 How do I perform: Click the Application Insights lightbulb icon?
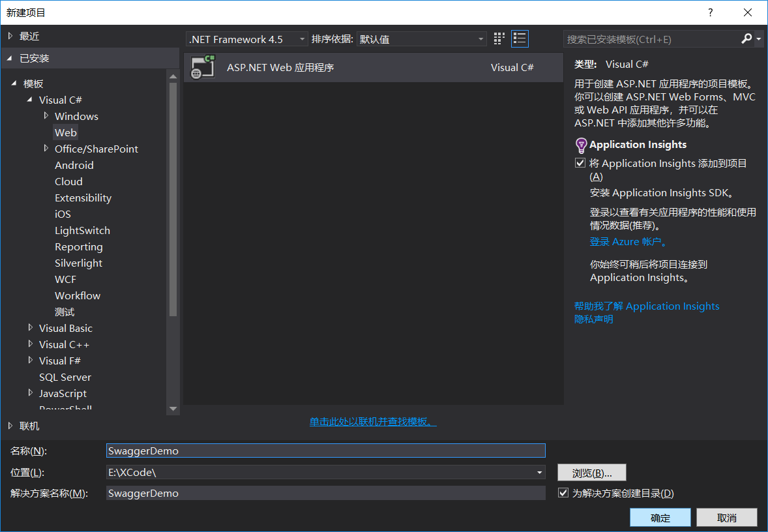(581, 145)
